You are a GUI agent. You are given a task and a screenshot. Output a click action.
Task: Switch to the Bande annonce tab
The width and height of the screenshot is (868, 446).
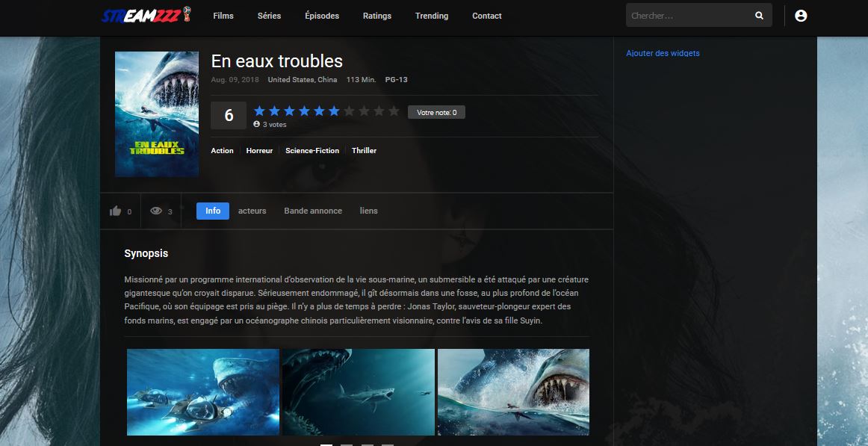313,211
